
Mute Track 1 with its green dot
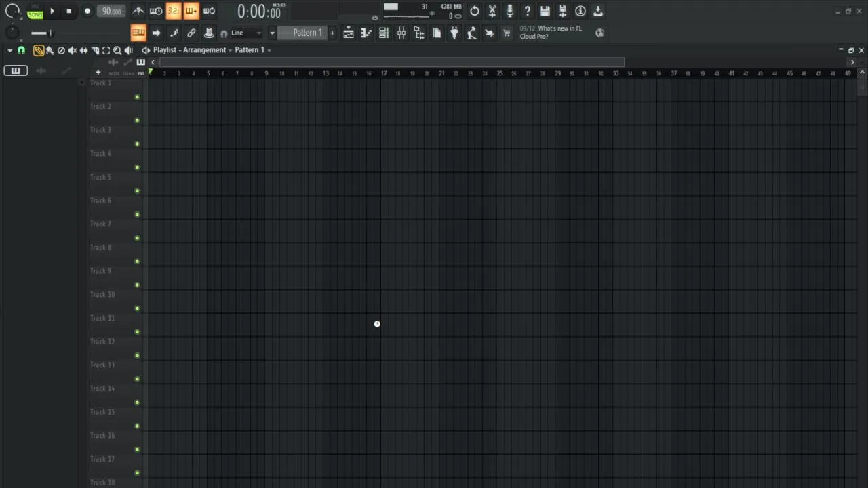coord(137,97)
